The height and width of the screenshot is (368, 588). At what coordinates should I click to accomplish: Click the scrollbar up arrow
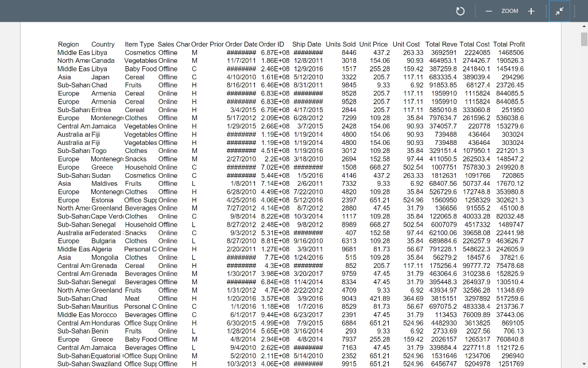[x=584, y=26]
